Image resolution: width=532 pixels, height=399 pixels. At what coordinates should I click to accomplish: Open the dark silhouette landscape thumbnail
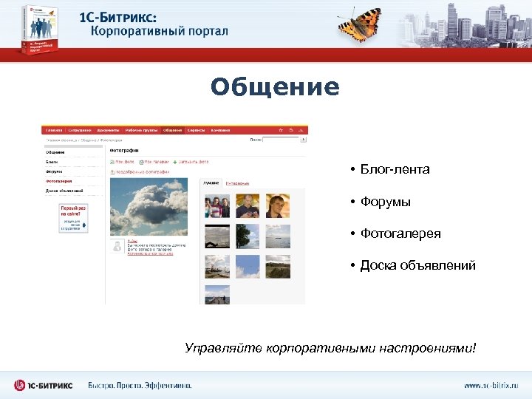[x=217, y=236]
